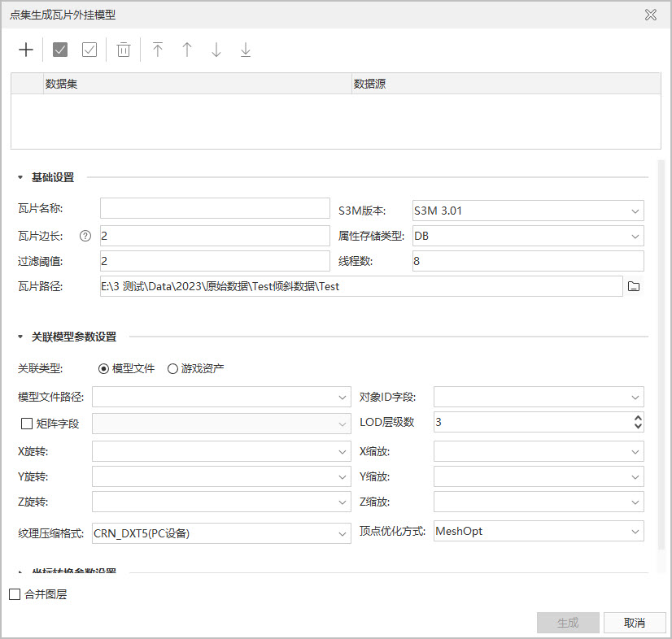Select the 游戏资产 radio button
The image size is (672, 639).
[x=172, y=368]
